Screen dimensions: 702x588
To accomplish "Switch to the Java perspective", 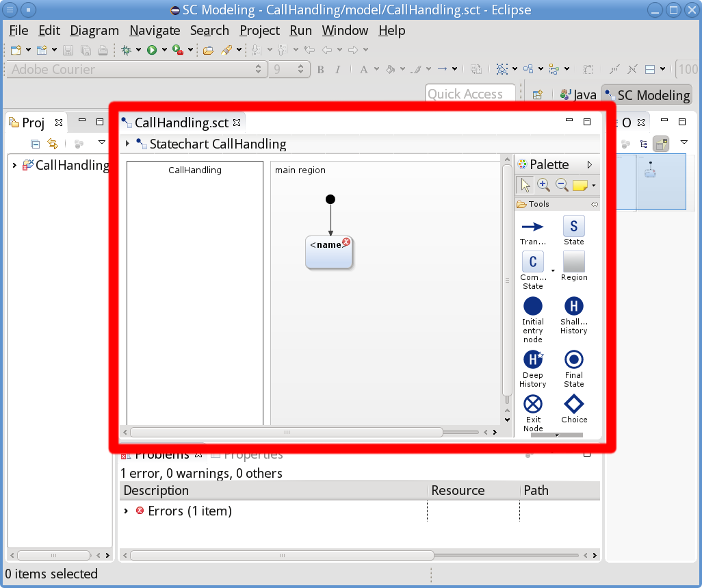I will [578, 95].
